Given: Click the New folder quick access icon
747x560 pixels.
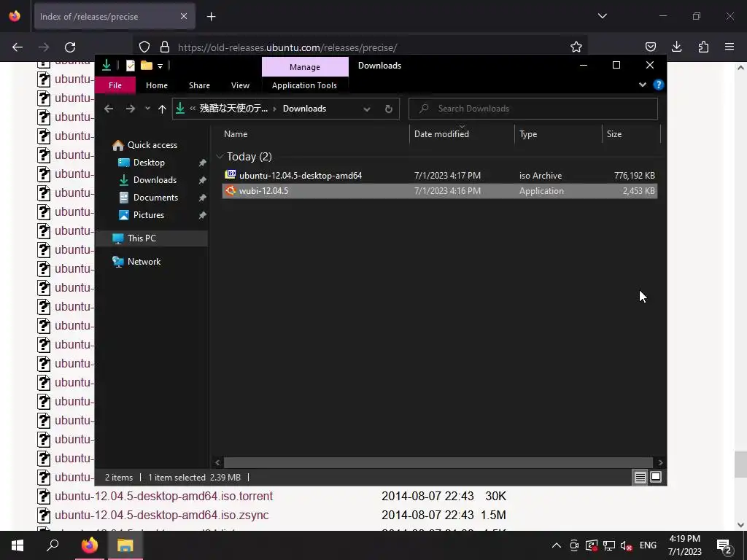Looking at the screenshot, I should coord(146,66).
